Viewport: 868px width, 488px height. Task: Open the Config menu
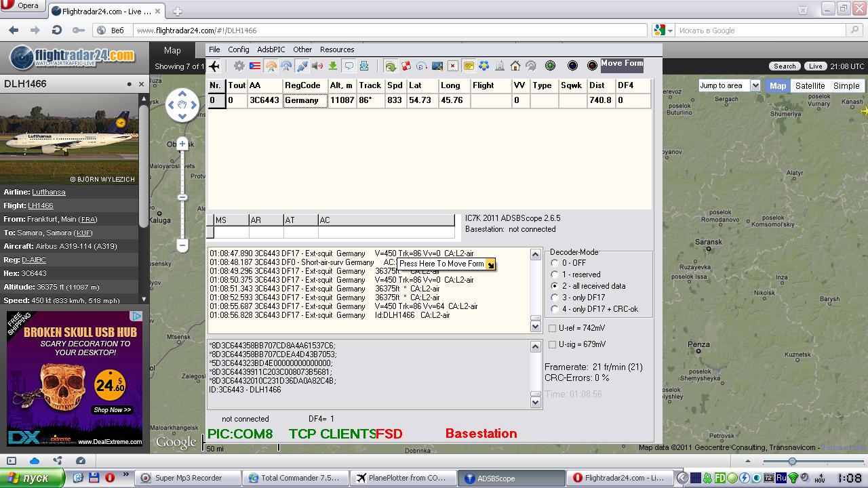pos(239,49)
